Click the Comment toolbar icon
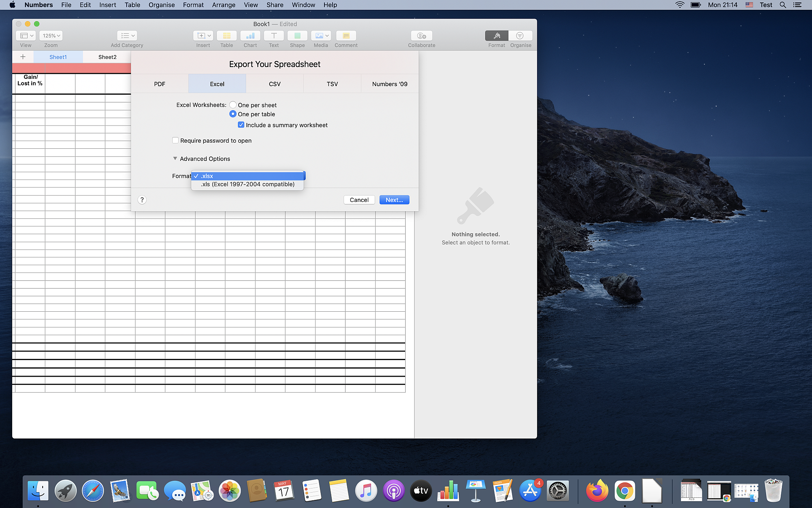The width and height of the screenshot is (812, 508). 346,36
